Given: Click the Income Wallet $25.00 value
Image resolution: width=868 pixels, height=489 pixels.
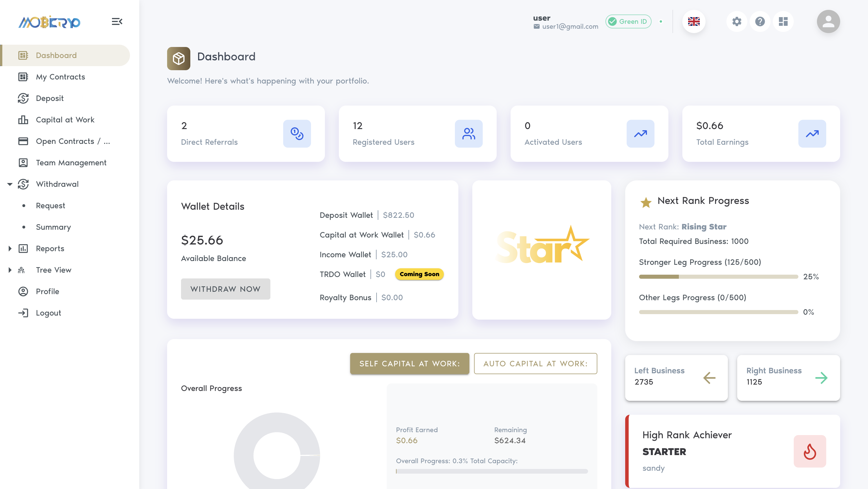Looking at the screenshot, I should pyautogui.click(x=394, y=255).
